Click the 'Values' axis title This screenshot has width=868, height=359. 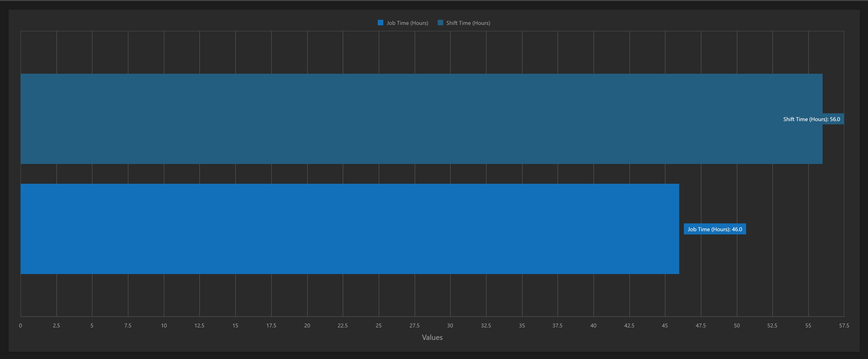coord(432,337)
